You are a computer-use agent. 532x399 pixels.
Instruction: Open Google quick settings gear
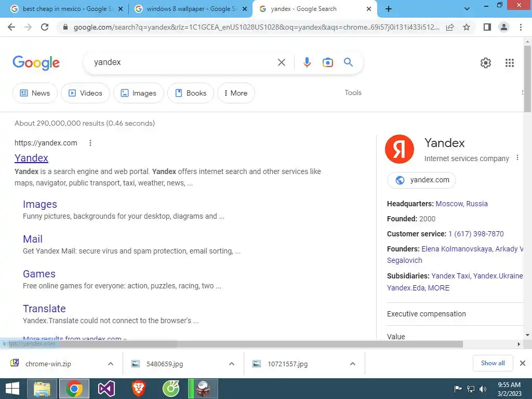(x=486, y=63)
